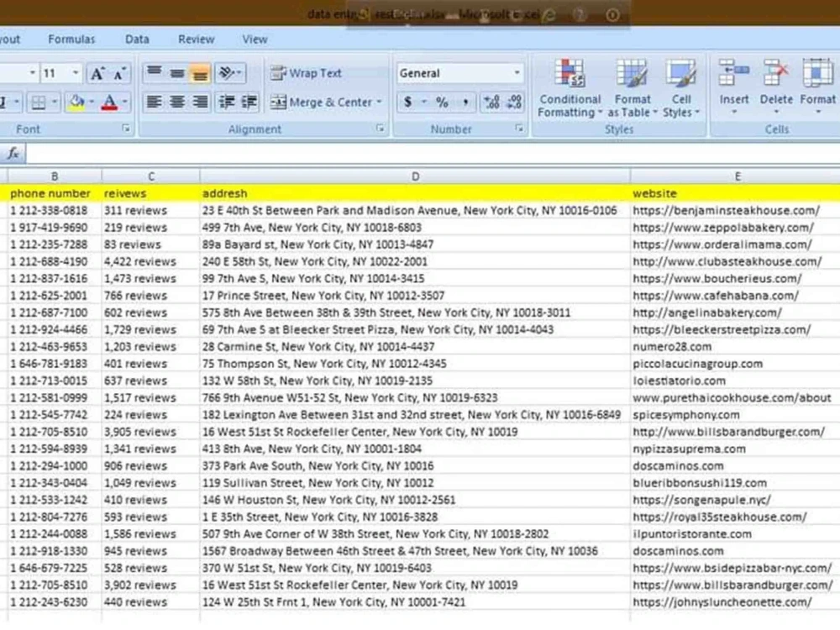Screen dimensions: 840x630
Task: Apply the yellow Fill Color
Action: [77, 102]
